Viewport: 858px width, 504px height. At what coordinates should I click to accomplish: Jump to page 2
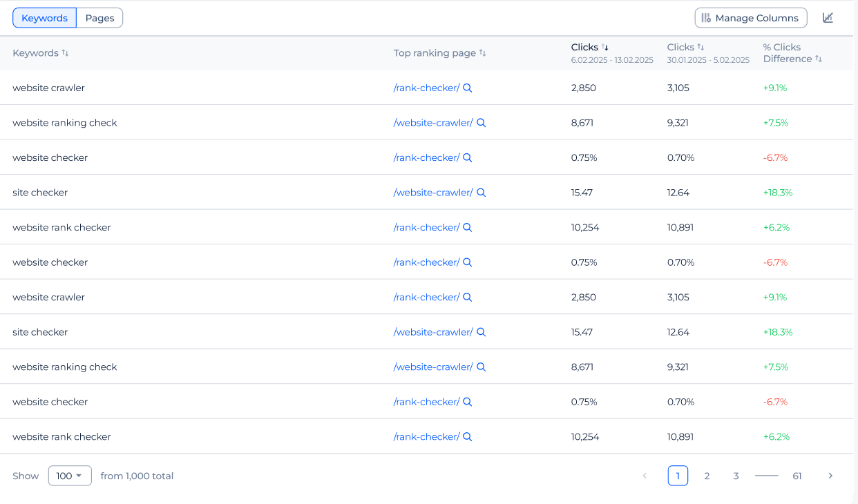pos(707,476)
